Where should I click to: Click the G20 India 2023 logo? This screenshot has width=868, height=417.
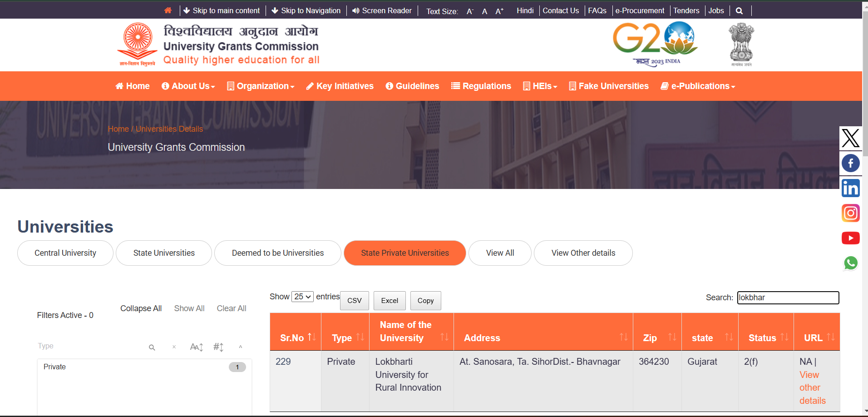tap(655, 44)
